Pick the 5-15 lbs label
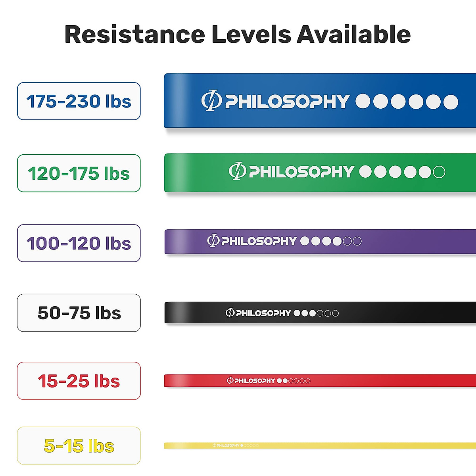 click(x=79, y=446)
